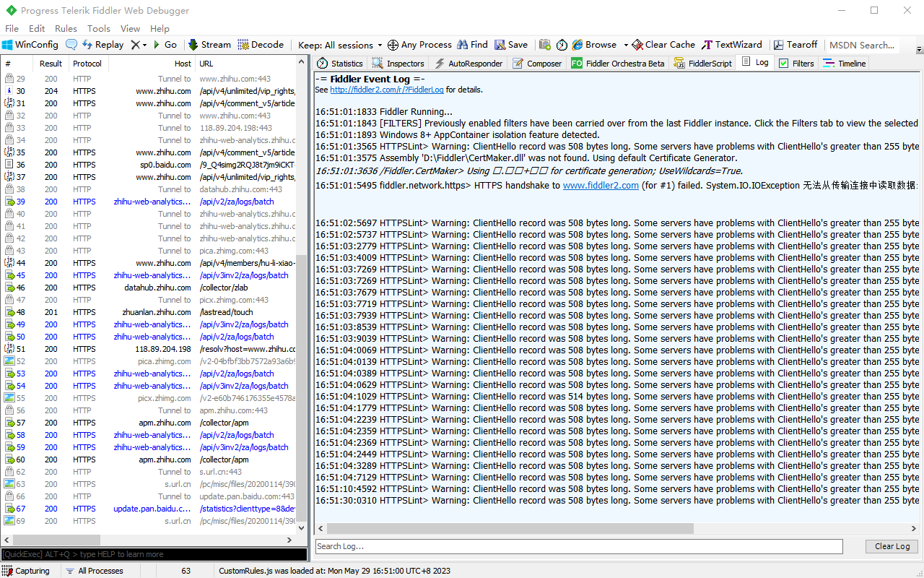The height and width of the screenshot is (578, 924).
Task: Open the fiddler2.com FiddlerLog link
Action: pos(387,90)
